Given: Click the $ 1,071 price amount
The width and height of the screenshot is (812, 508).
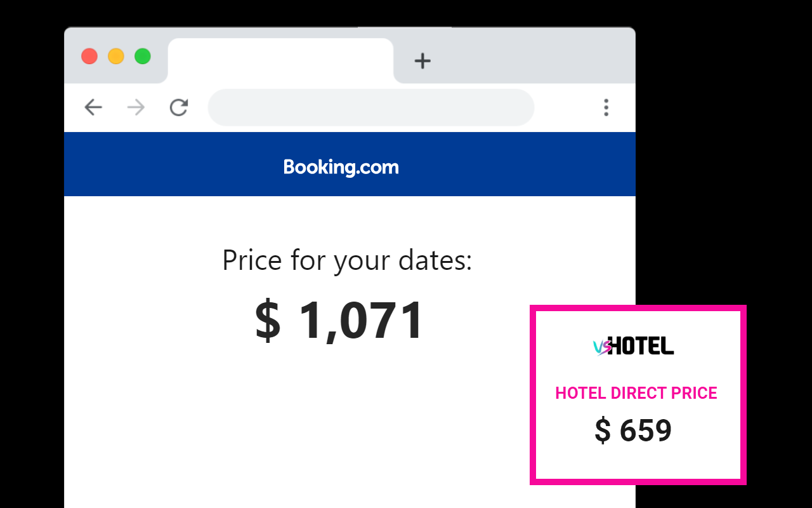Looking at the screenshot, I should coord(339,321).
